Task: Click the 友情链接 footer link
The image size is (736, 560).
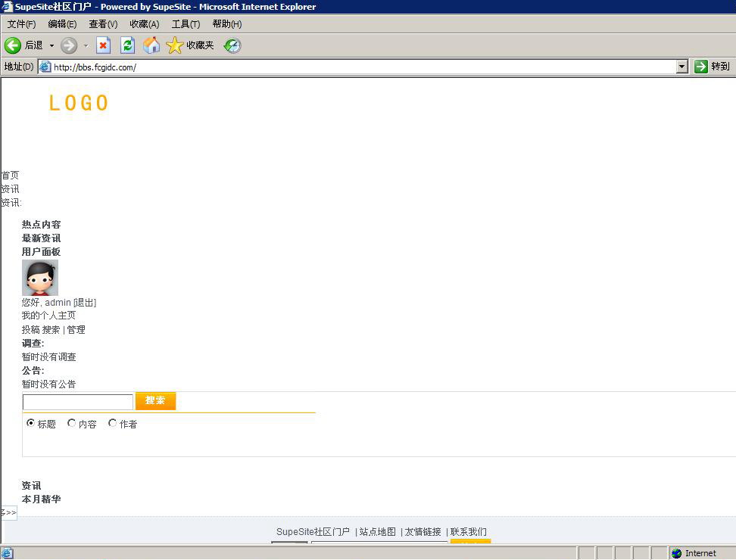Action: (x=423, y=532)
